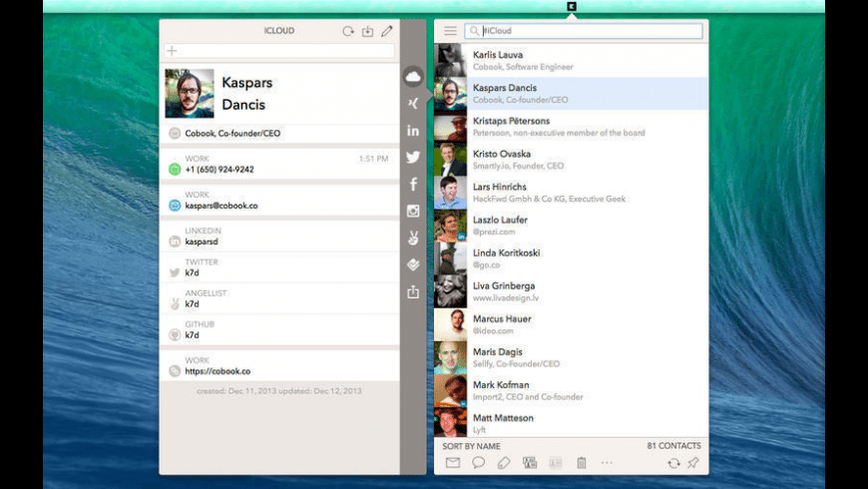Click the chat bubble message icon

(478, 462)
